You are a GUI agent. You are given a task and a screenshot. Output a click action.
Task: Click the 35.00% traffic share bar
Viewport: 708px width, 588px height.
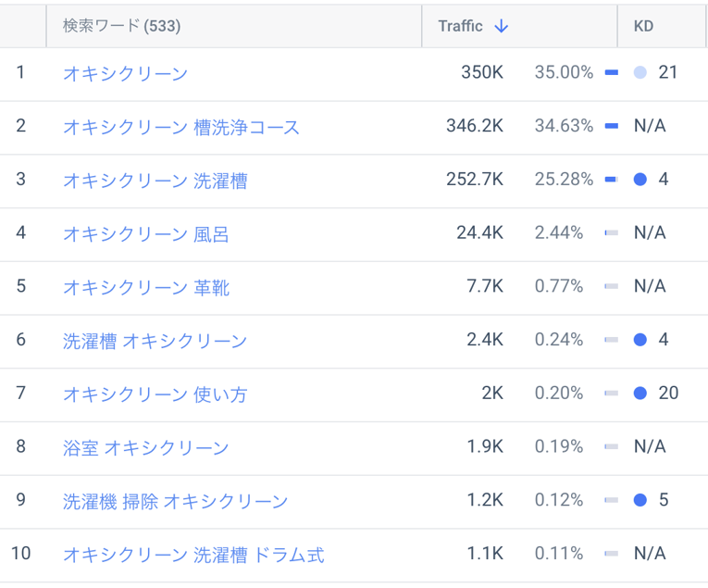click(x=611, y=72)
